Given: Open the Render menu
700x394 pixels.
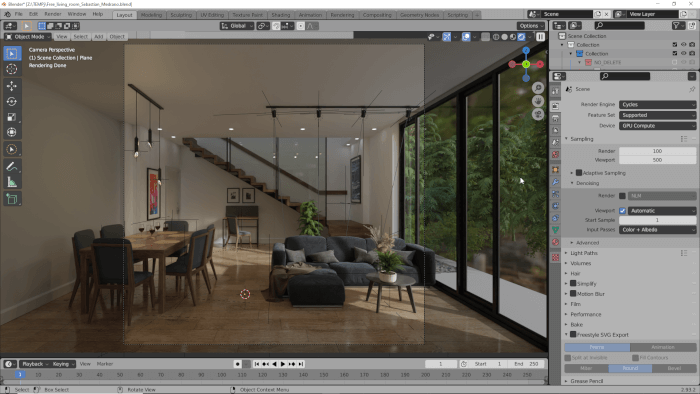Looking at the screenshot, I should (53, 14).
